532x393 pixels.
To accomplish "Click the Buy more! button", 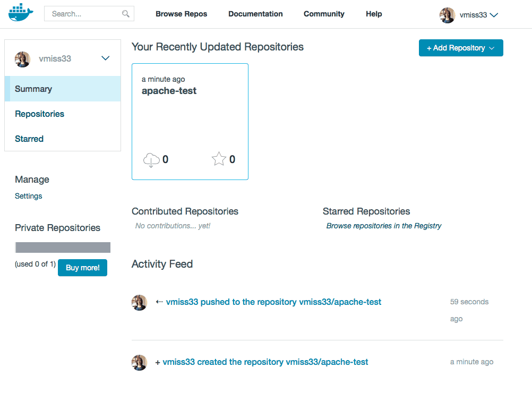I will (x=82, y=268).
